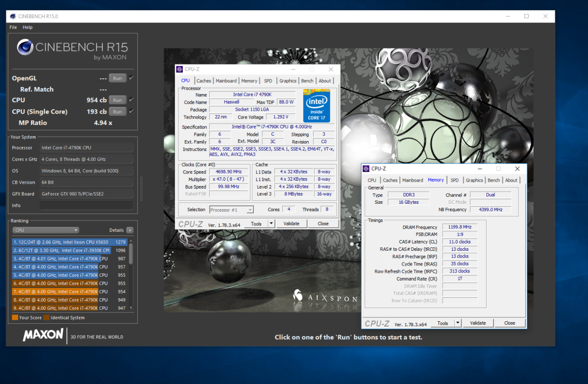Click the Details arrow in the Ranking panel
The height and width of the screenshot is (384, 588).
(130, 230)
